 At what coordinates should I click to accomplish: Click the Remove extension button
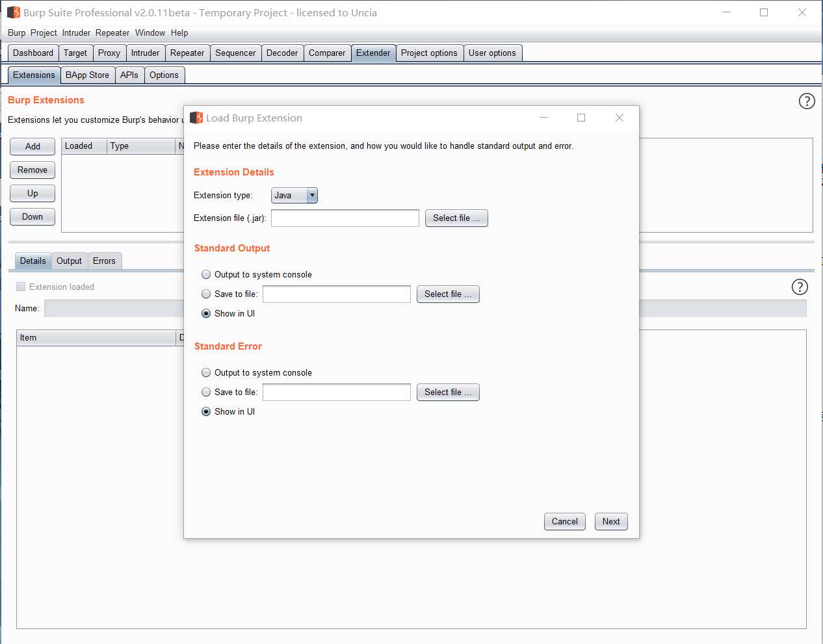pos(33,170)
